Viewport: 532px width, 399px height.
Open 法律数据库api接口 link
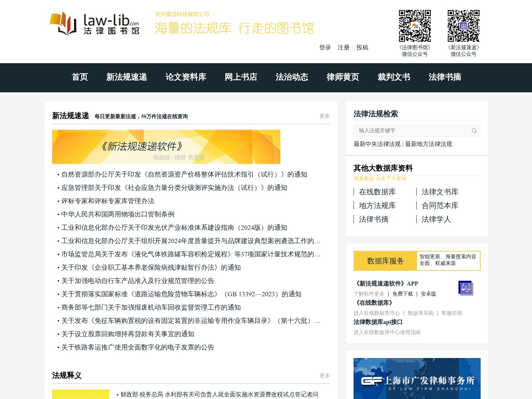[378, 322]
